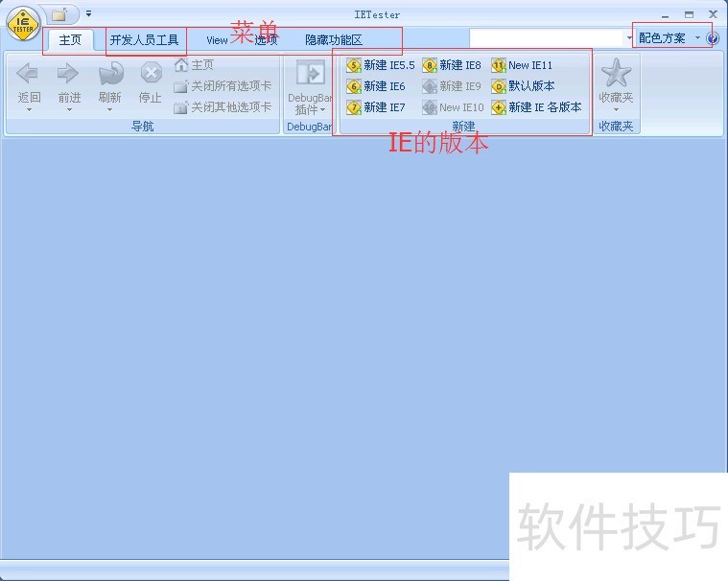The width and height of the screenshot is (728, 581).
Task: Open the DebugBar 插件 icon
Action: pyautogui.click(x=310, y=73)
